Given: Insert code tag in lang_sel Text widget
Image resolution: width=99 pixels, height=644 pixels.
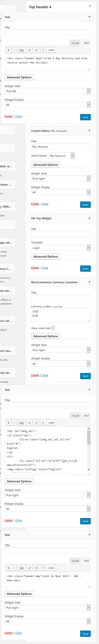Looking at the screenshot, I should 51,423.
